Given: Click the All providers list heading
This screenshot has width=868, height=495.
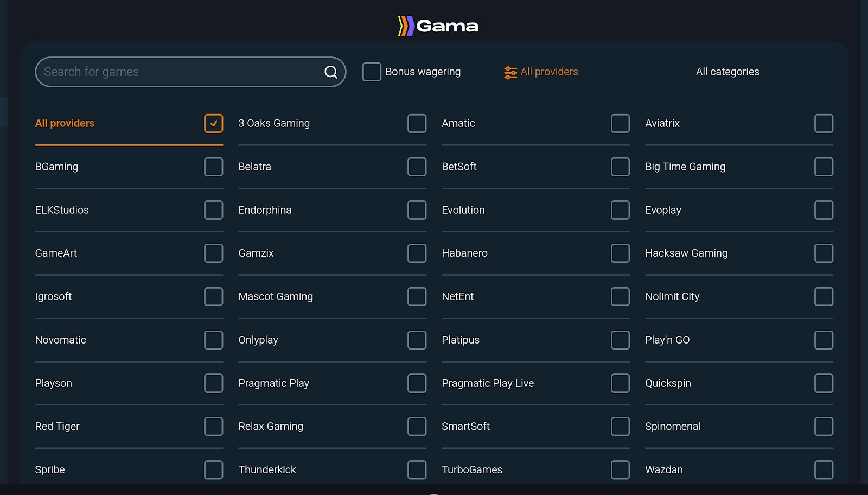Looking at the screenshot, I should [x=65, y=123].
